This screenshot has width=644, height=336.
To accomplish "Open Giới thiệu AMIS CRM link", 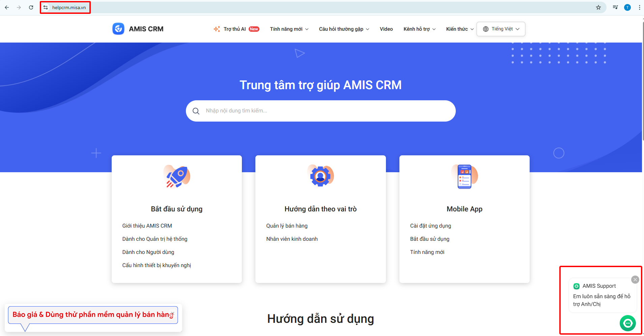I will click(147, 226).
